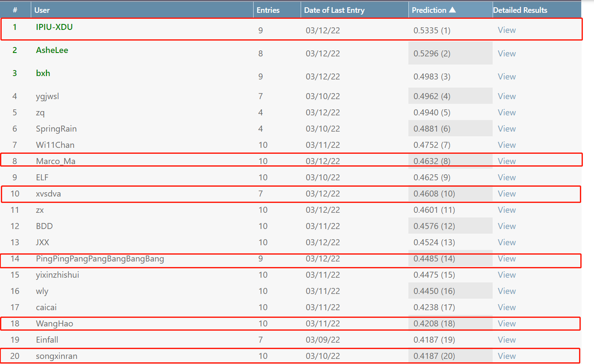The width and height of the screenshot is (594, 364).
Task: Open View for PingPingPangPangBangBangBang
Action: (506, 258)
